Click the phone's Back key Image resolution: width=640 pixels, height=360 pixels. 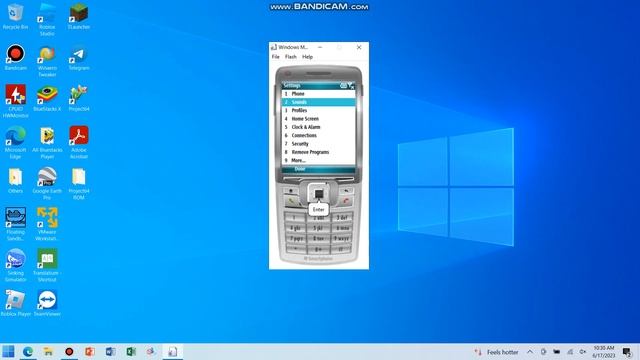[x=346, y=191]
